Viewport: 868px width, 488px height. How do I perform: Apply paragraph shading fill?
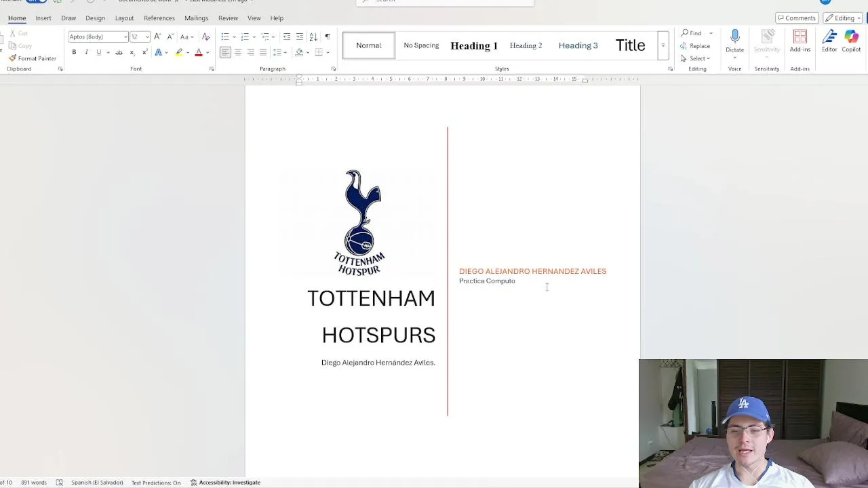click(x=299, y=52)
